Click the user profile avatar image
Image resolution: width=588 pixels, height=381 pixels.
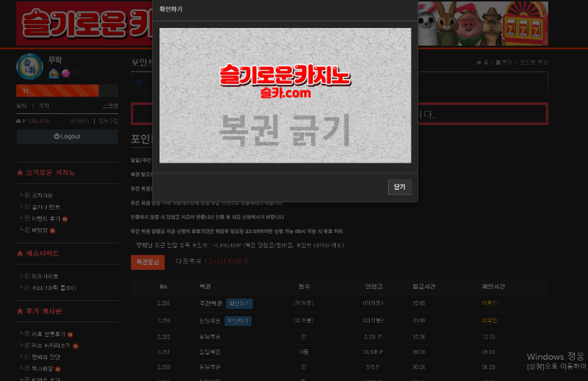30,66
